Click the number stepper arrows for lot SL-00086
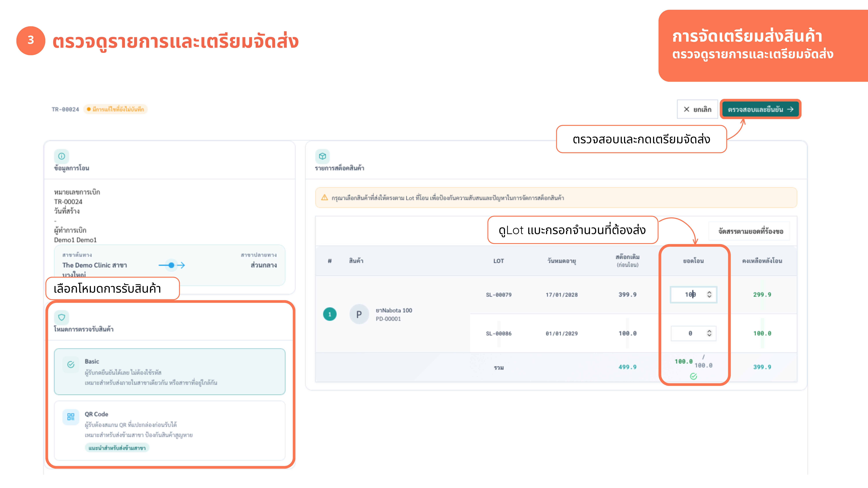Viewport: 868px width, 488px height. pyautogui.click(x=709, y=333)
